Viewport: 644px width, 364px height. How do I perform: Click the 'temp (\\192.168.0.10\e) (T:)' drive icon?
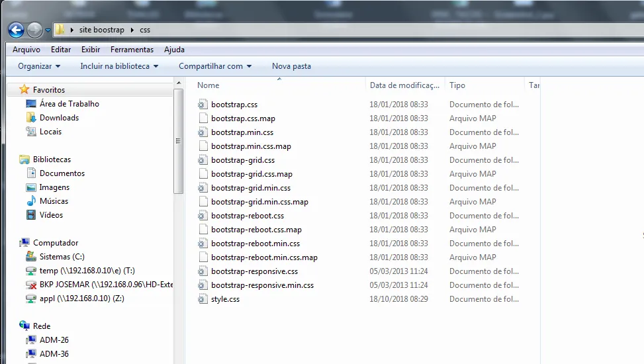tap(31, 271)
